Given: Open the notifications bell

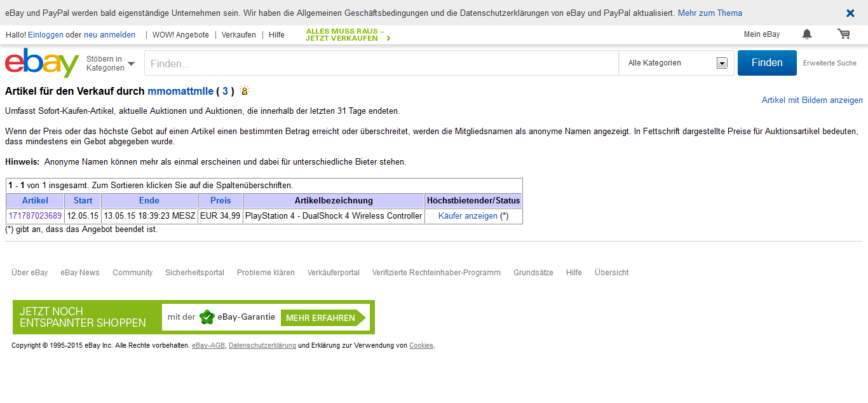Looking at the screenshot, I should click(806, 34).
